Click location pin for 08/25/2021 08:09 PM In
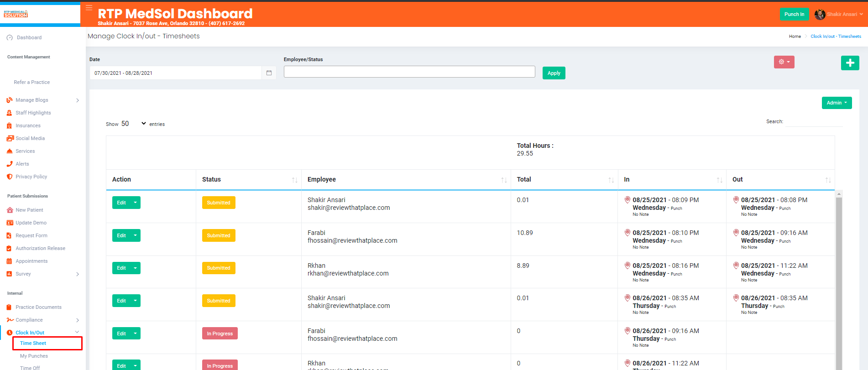The height and width of the screenshot is (370, 868). click(627, 199)
